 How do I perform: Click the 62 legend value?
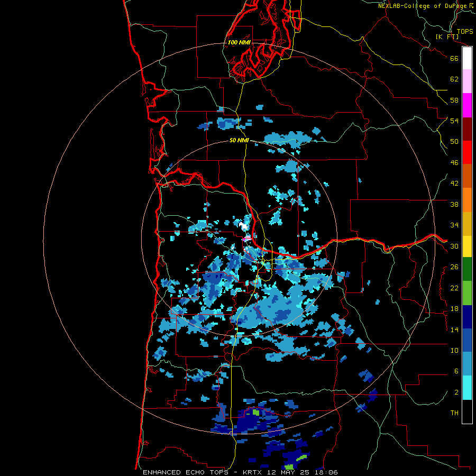tap(454, 79)
